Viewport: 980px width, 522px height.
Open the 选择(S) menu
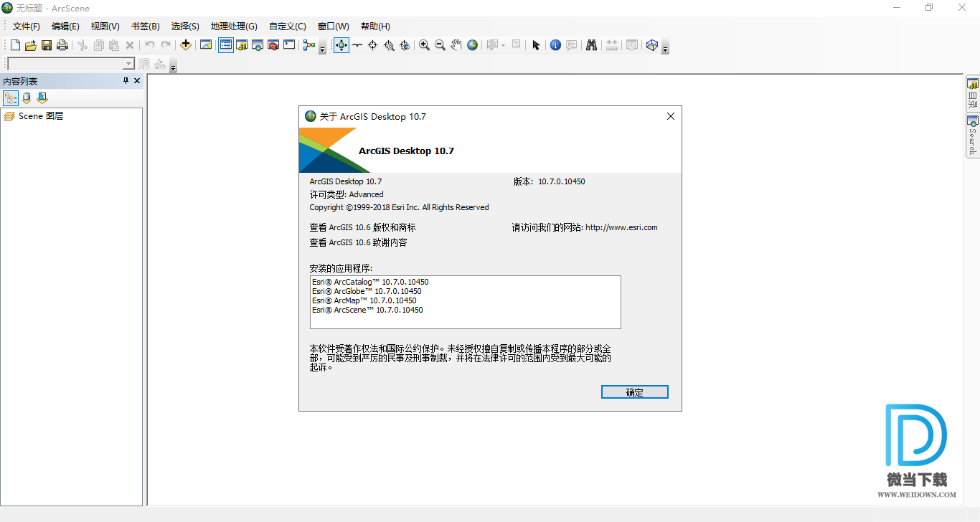tap(185, 27)
